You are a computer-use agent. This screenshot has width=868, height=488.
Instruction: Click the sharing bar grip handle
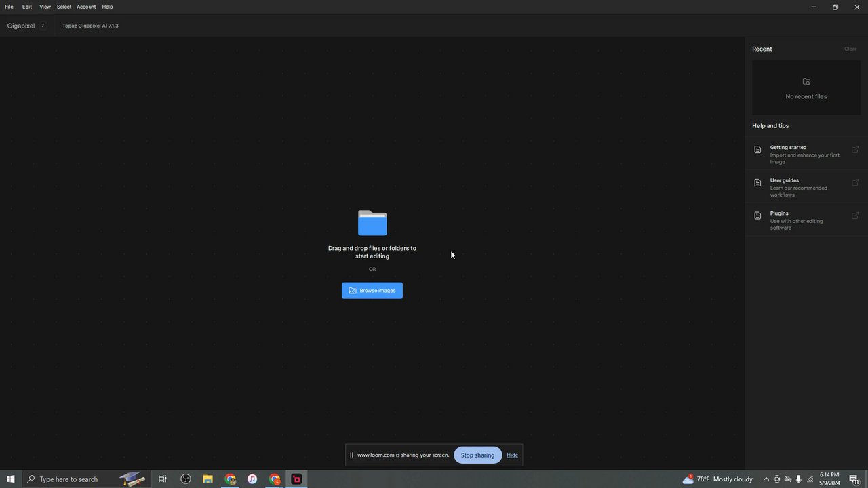point(351,455)
